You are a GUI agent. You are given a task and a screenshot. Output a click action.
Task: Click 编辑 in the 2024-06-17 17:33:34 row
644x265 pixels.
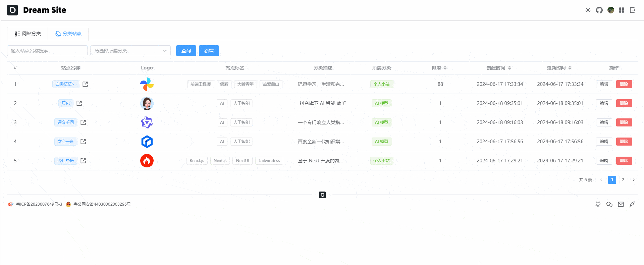604,84
